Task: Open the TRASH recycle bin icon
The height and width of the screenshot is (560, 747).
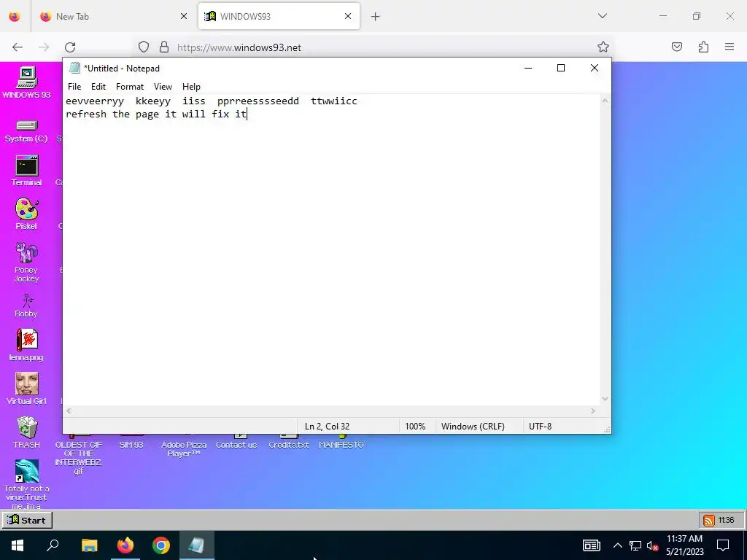Action: click(x=27, y=432)
